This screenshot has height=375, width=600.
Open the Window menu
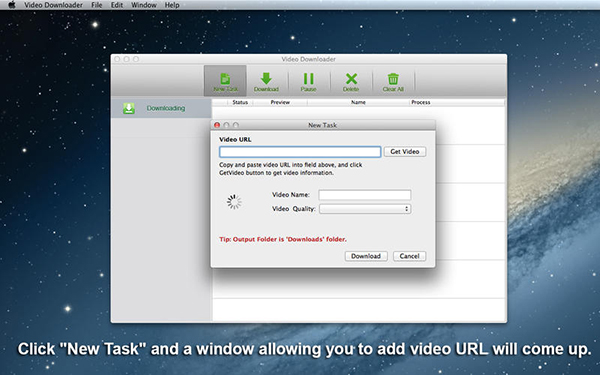tap(144, 5)
